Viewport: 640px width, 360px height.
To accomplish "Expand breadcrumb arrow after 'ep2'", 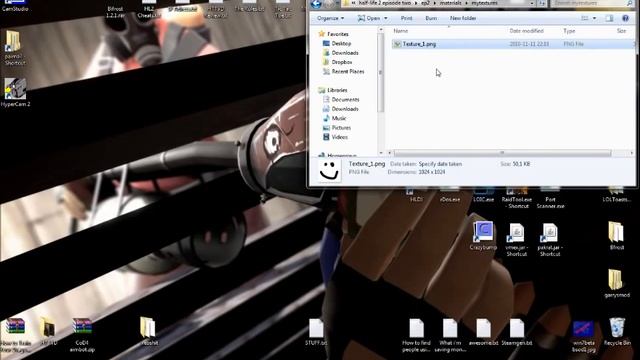I will click(x=434, y=3).
